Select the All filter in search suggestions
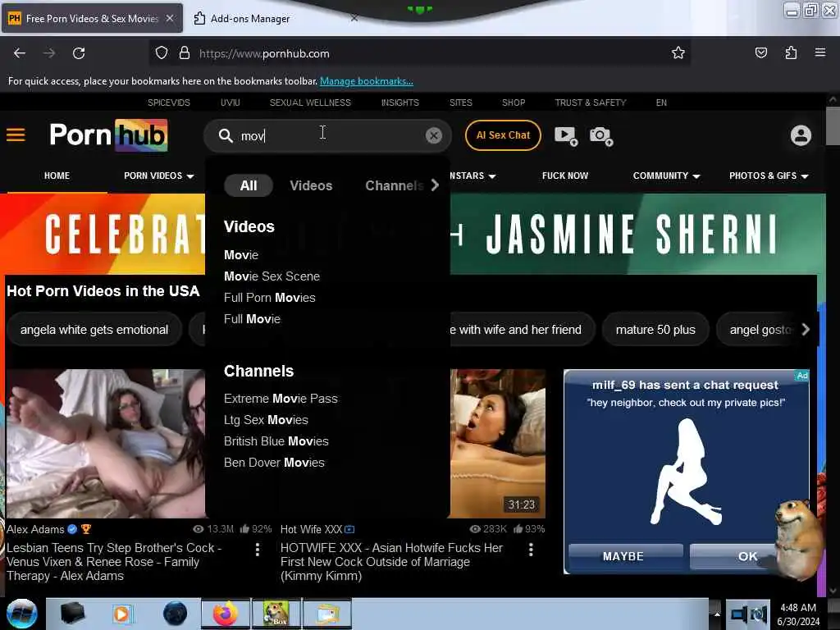 (x=249, y=185)
